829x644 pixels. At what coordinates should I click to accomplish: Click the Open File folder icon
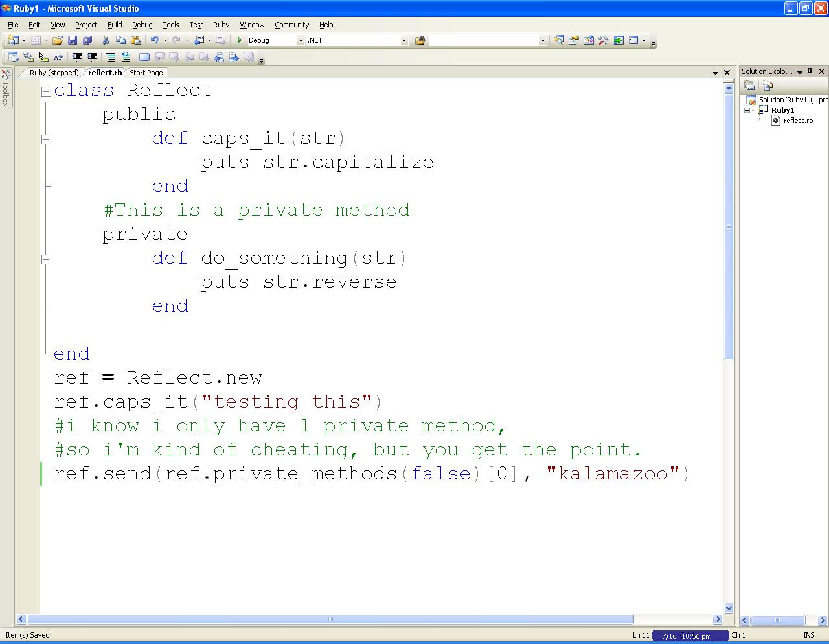pyautogui.click(x=58, y=40)
